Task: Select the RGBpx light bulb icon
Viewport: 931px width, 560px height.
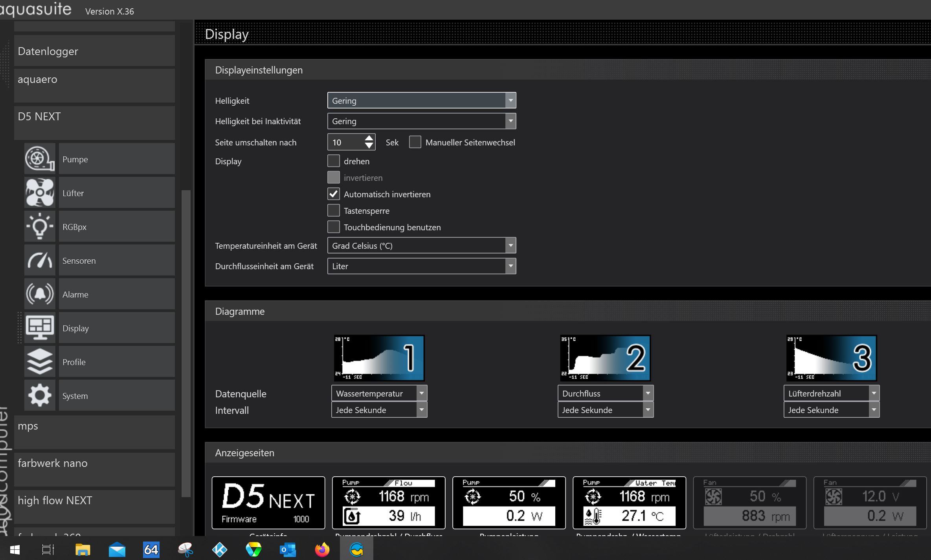Action: [40, 226]
